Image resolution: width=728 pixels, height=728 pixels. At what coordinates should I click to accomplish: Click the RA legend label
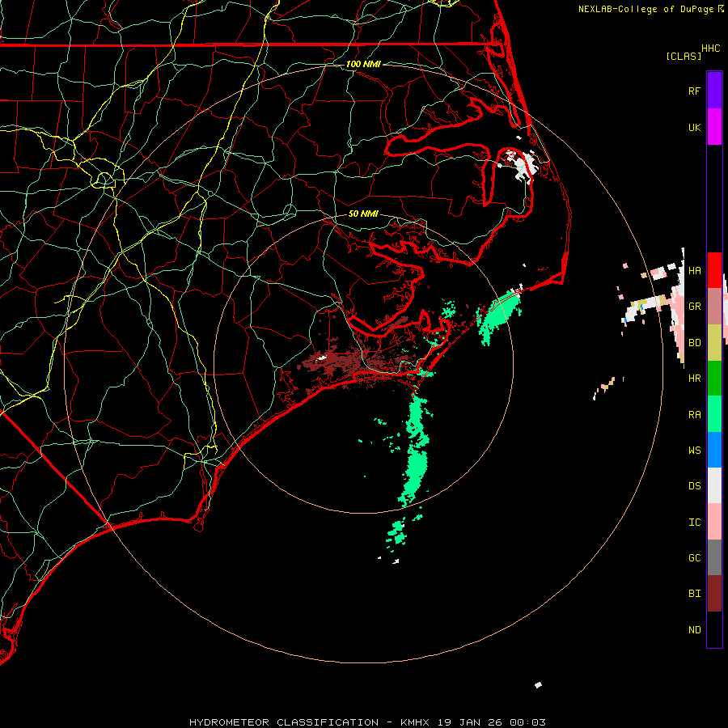(694, 415)
